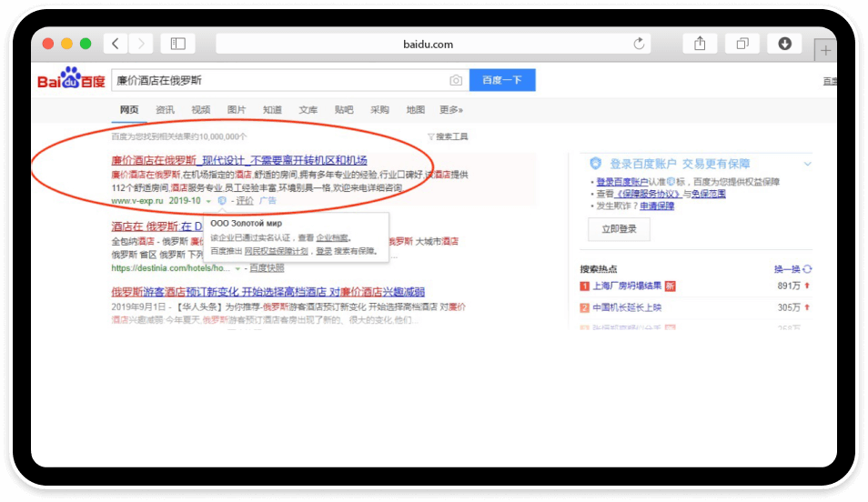Open the 知道 tab
The width and height of the screenshot is (868, 502).
pyautogui.click(x=272, y=110)
